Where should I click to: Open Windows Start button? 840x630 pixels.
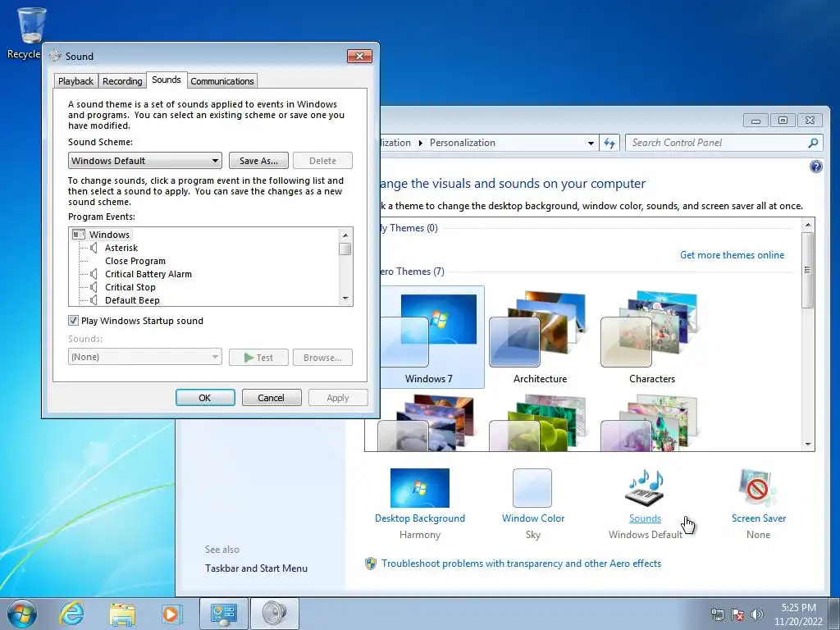(x=22, y=614)
